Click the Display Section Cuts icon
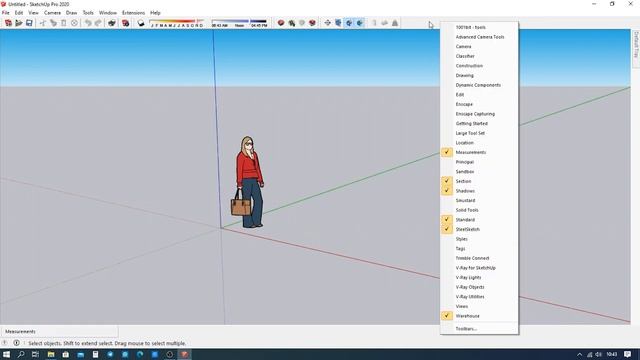The width and height of the screenshot is (640, 360). click(349, 23)
